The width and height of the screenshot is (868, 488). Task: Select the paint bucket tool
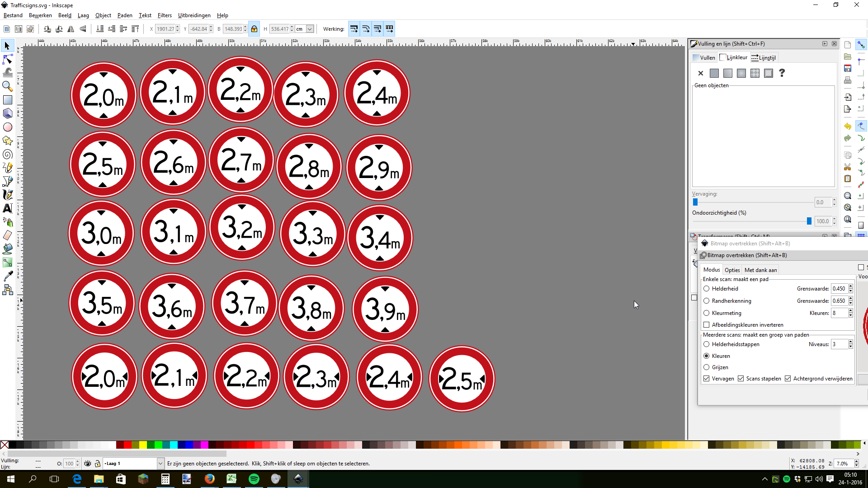click(x=7, y=249)
